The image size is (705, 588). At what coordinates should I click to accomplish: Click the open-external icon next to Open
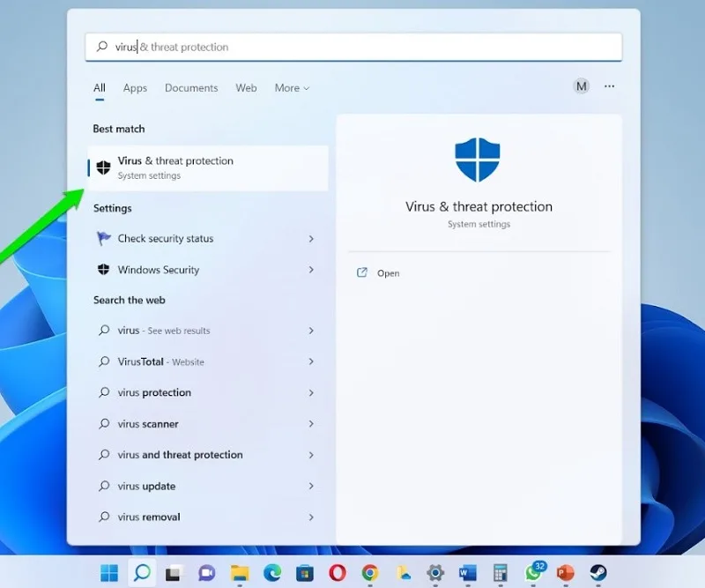pos(362,272)
